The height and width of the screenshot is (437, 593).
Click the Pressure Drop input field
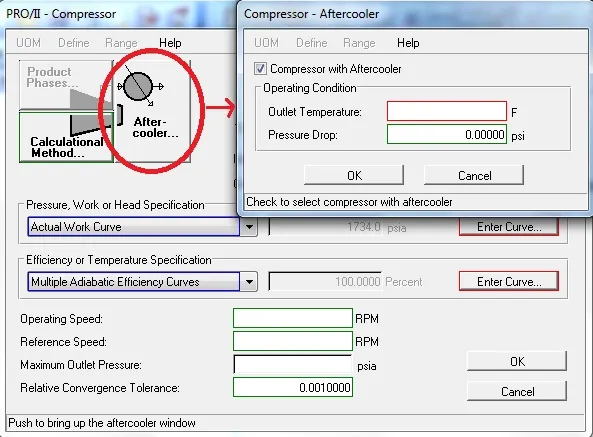[x=447, y=134]
